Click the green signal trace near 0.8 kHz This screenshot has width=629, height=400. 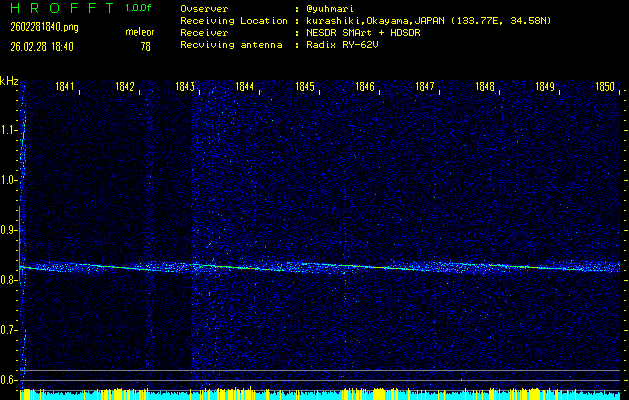(x=300, y=265)
